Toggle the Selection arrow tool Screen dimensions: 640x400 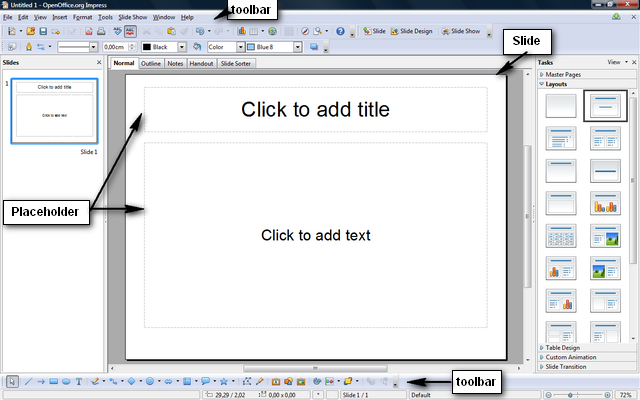[x=12, y=382]
